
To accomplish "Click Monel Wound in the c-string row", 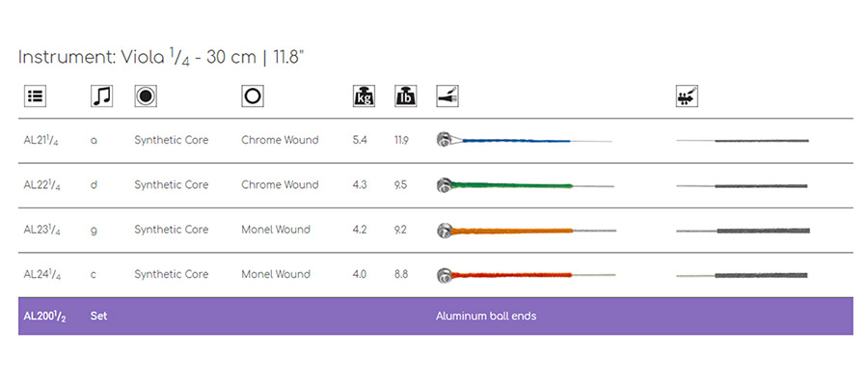I will pos(276,274).
